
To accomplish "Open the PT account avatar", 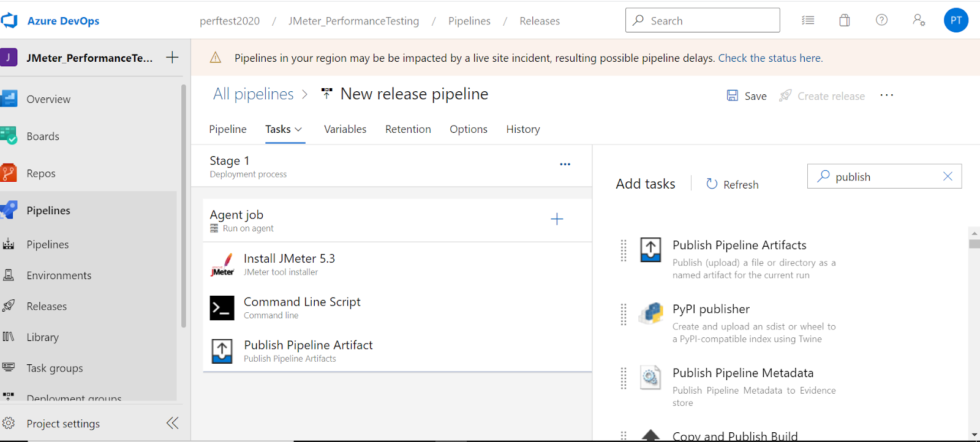I will click(x=956, y=20).
